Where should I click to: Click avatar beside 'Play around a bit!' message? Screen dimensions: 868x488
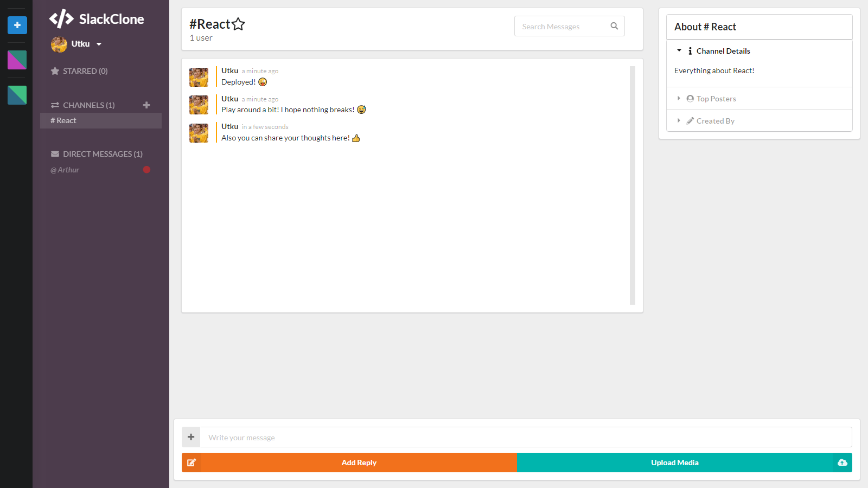point(199,105)
